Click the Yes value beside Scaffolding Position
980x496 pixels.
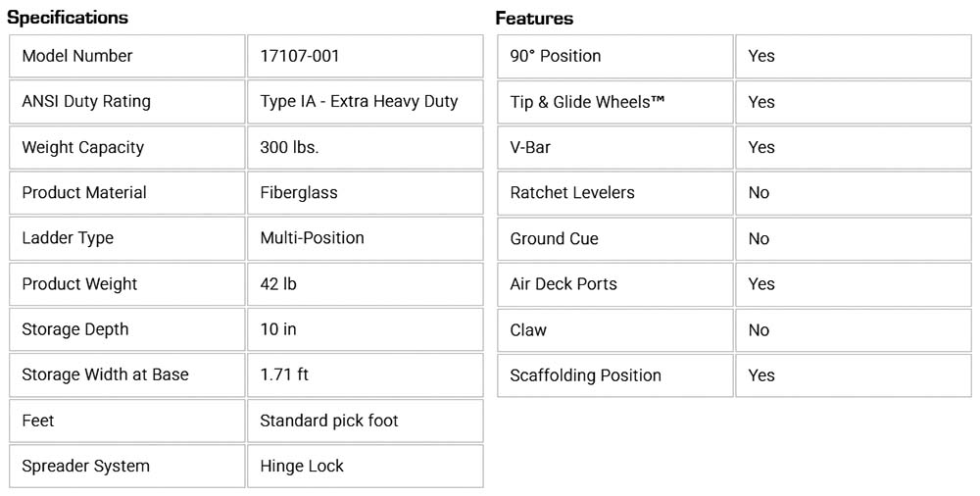pos(761,375)
